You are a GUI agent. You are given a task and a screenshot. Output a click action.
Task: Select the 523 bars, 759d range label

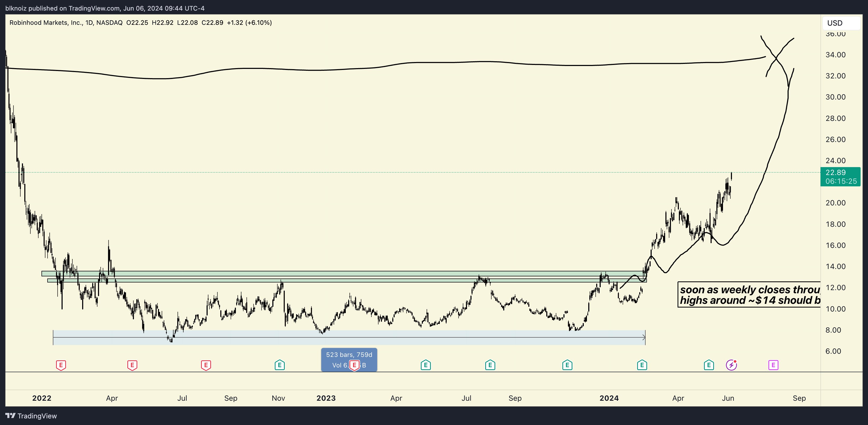coord(349,355)
